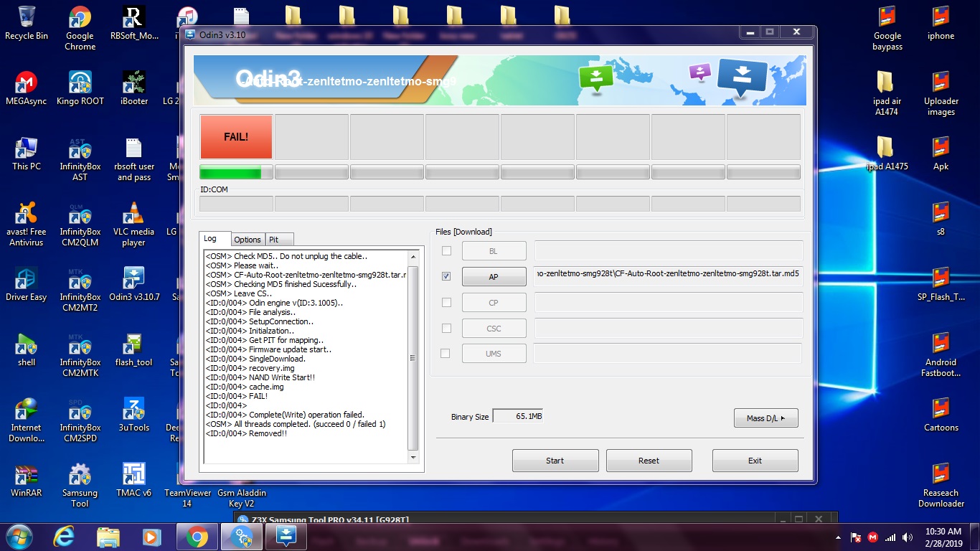Show hidden system tray icons
This screenshot has height=551, width=980.
[839, 537]
